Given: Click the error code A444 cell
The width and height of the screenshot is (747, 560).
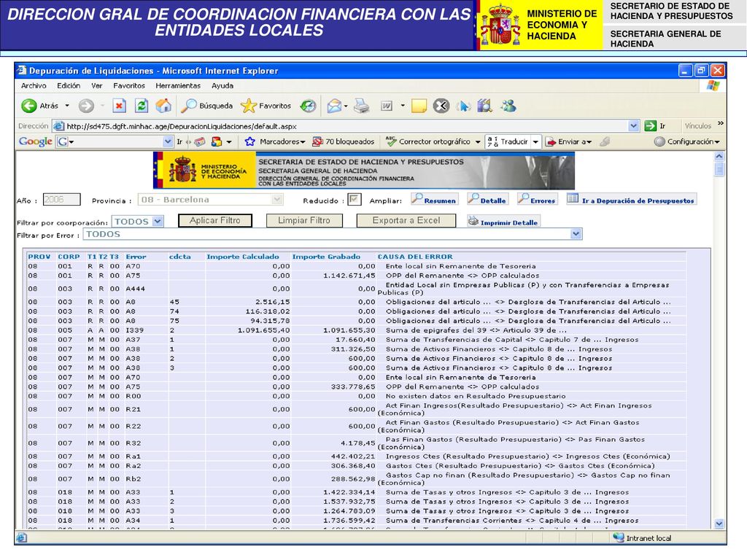Looking at the screenshot, I should (135, 289).
